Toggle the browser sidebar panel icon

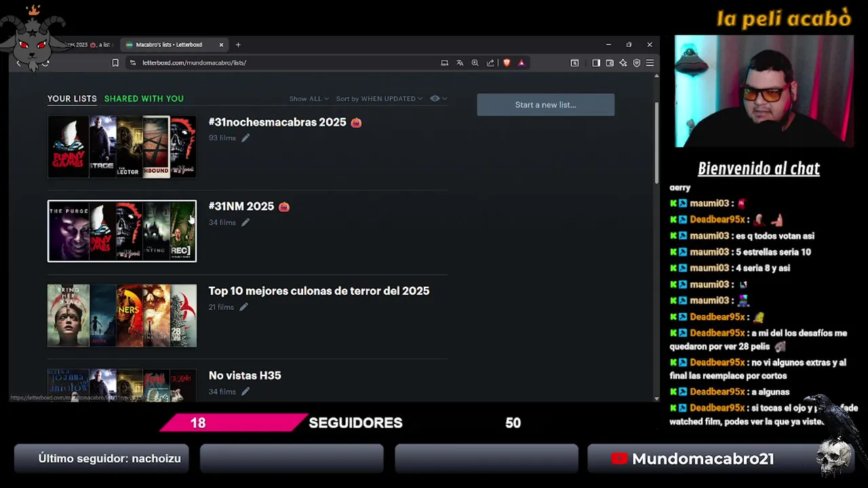[x=596, y=62]
